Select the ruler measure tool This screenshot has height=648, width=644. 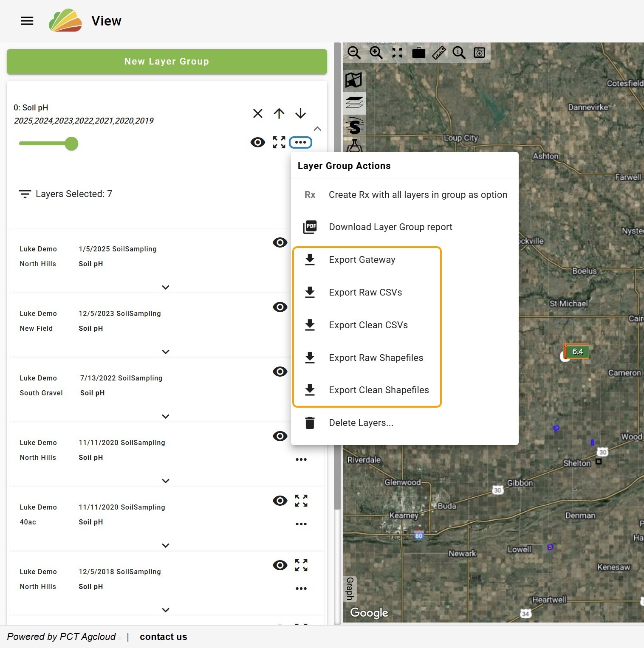(x=439, y=53)
